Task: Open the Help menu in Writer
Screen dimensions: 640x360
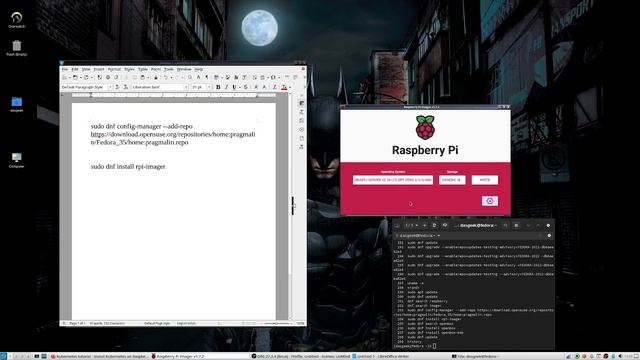Action: 199,69
